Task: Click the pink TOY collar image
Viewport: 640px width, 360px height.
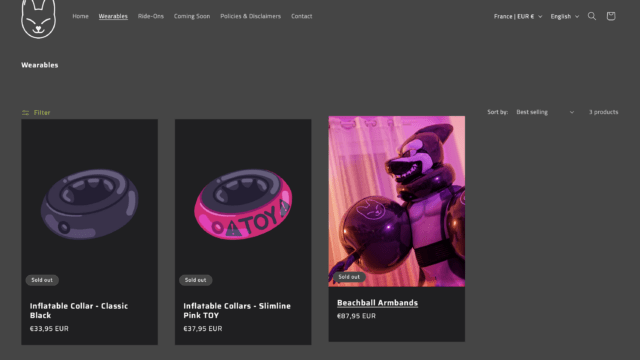Action: (243, 204)
